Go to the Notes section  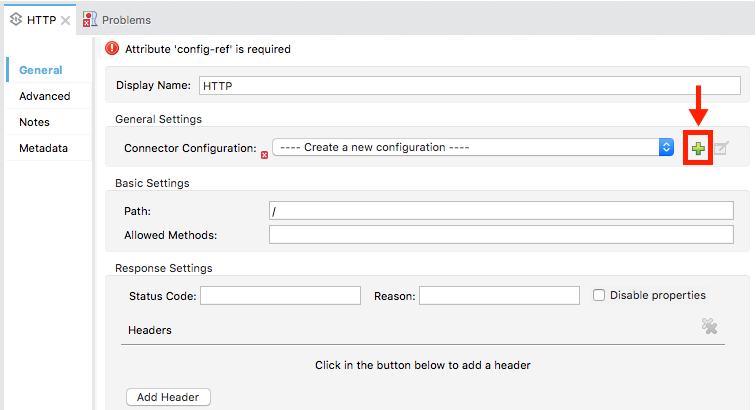[x=34, y=122]
